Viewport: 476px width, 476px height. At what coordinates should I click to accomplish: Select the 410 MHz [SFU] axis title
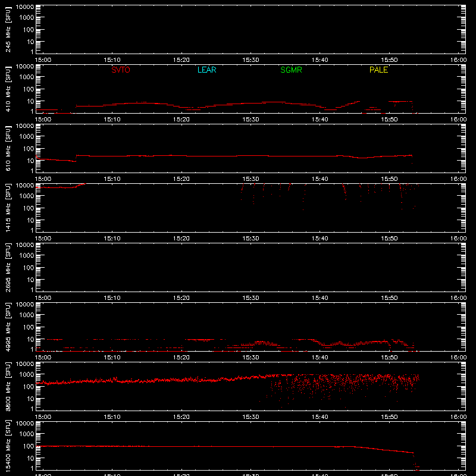[8, 89]
